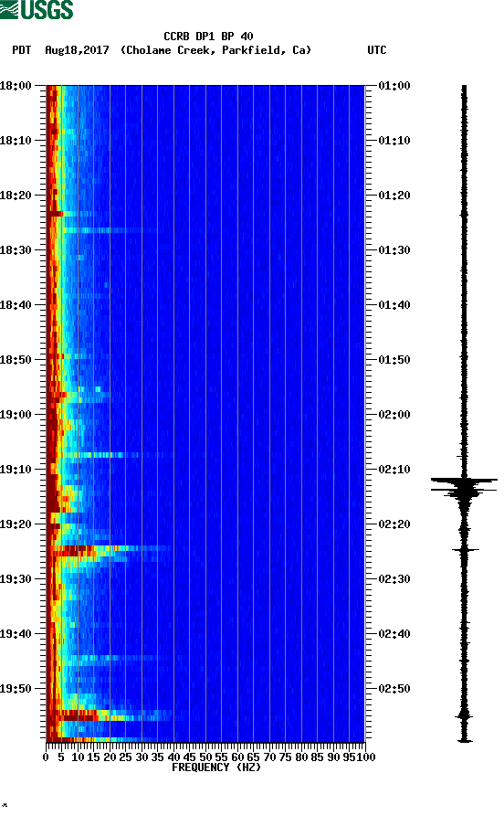Click the '18:00' PDT time label
This screenshot has width=504, height=815.
16,86
